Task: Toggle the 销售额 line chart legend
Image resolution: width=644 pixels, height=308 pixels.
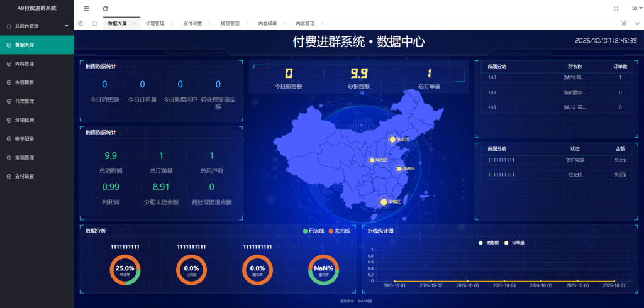Action: coord(488,243)
